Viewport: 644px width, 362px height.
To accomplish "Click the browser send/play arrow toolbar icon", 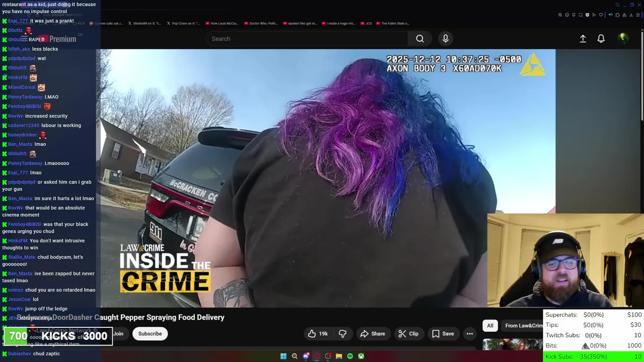I will click(594, 15).
